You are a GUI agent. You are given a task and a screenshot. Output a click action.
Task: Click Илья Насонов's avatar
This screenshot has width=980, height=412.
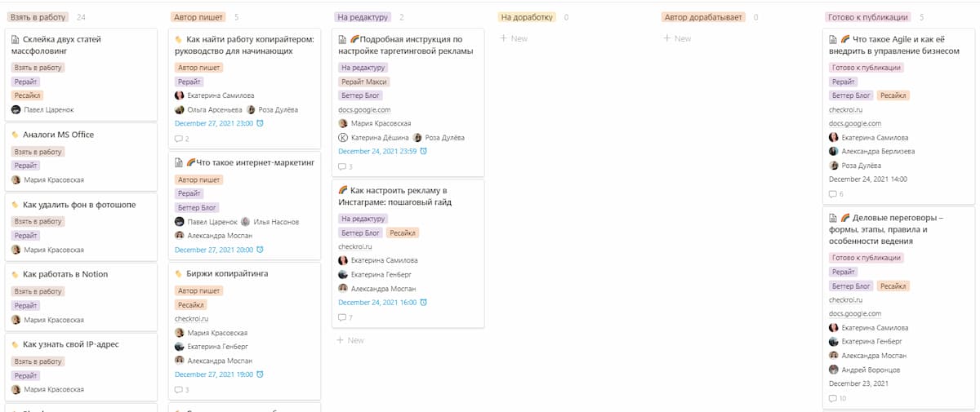tap(246, 222)
